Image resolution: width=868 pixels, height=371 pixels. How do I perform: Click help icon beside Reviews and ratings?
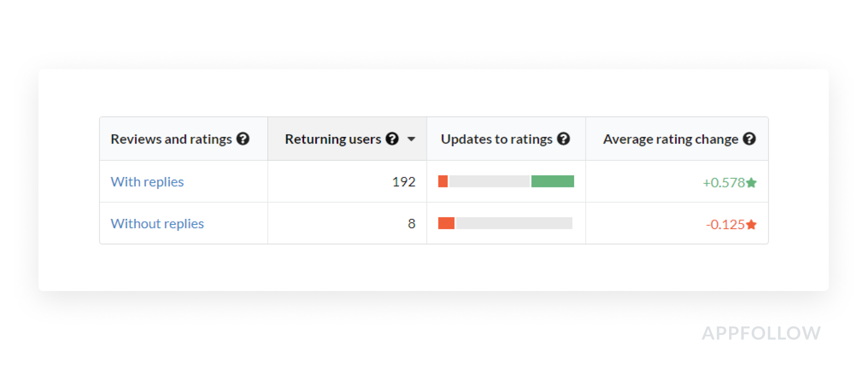(x=243, y=139)
